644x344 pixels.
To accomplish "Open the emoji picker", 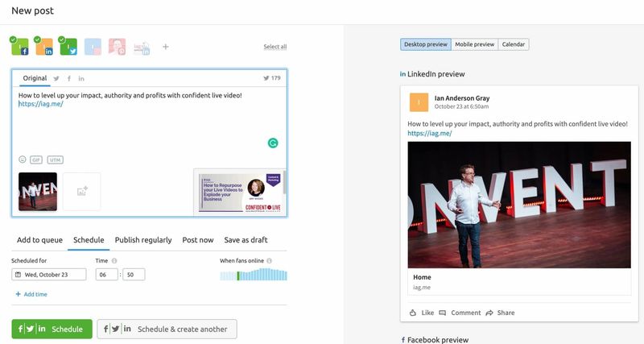I will click(23, 160).
